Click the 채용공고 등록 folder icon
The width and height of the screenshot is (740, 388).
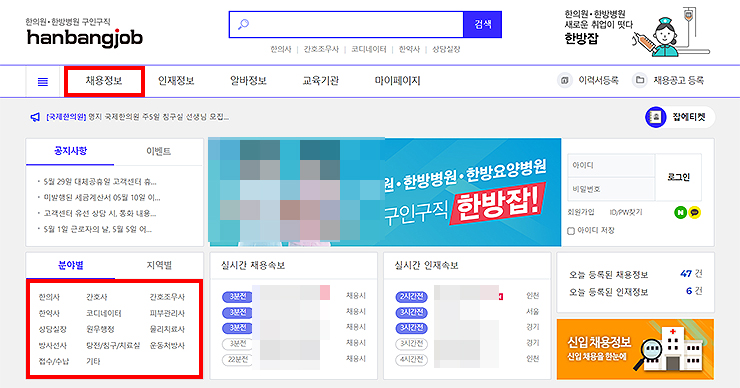click(639, 81)
